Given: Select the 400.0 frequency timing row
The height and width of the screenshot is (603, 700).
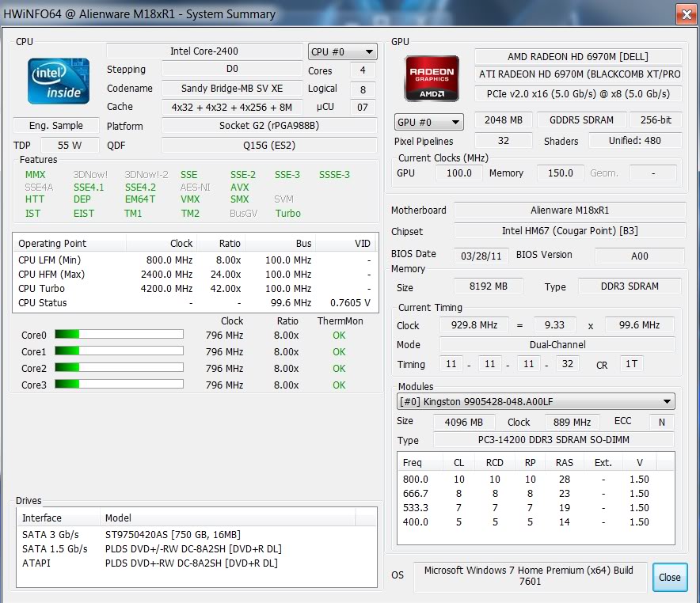Looking at the screenshot, I should tap(536, 522).
